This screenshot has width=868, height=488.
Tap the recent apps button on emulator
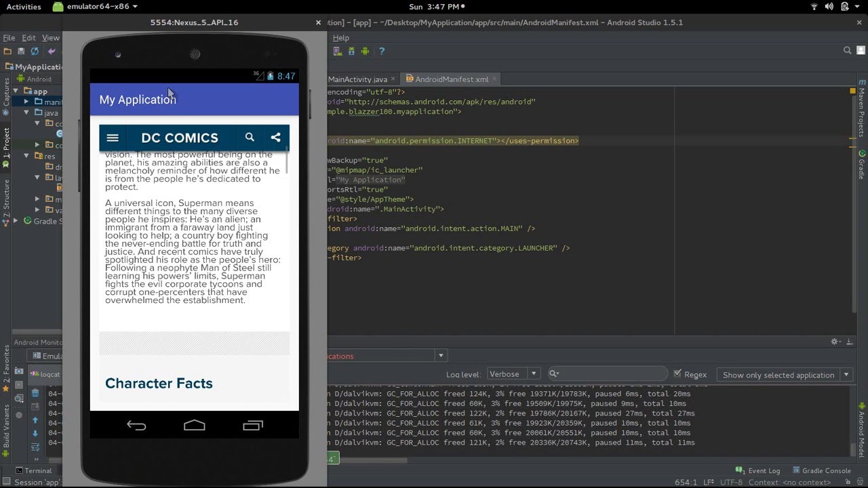coord(253,425)
